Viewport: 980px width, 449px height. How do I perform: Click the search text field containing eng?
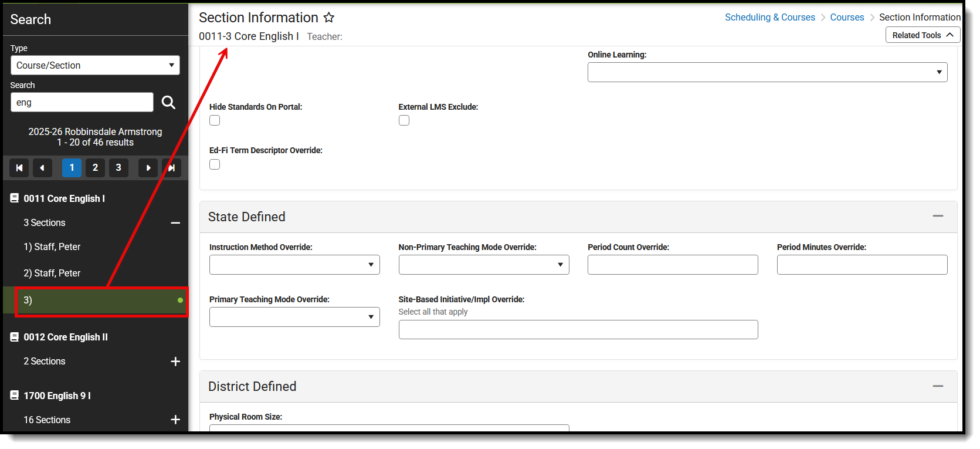pos(82,102)
